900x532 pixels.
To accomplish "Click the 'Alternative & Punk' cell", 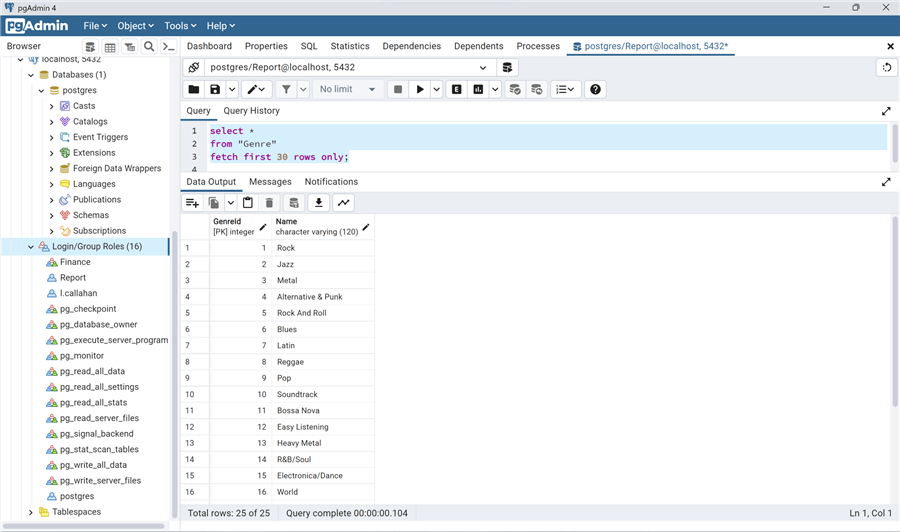I will [x=323, y=297].
